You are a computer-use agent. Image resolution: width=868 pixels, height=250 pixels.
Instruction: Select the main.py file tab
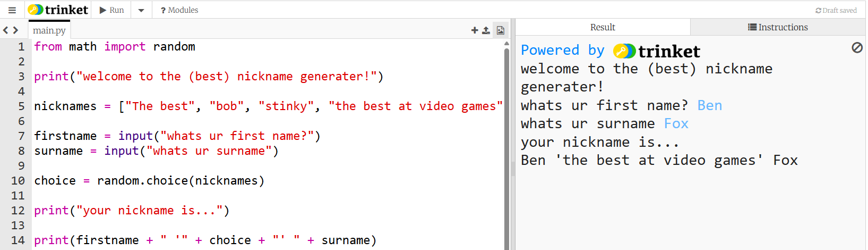coord(49,30)
